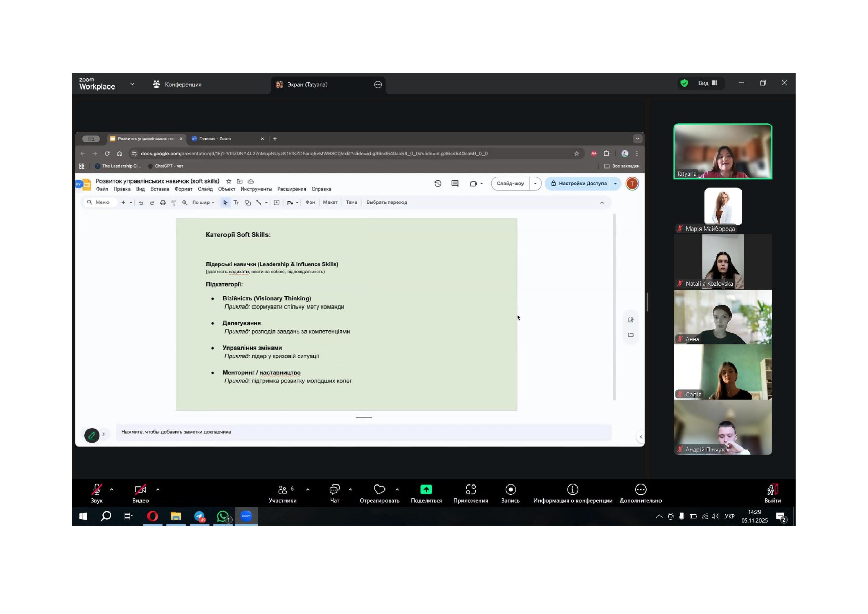Open the View layout menu
The height and width of the screenshot is (614, 868).
pos(707,83)
